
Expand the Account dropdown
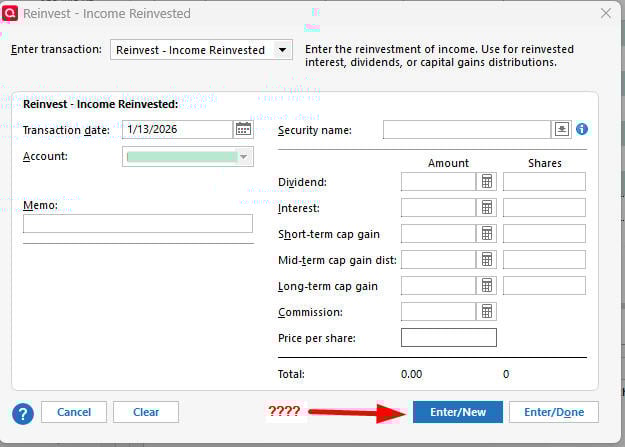pos(244,157)
